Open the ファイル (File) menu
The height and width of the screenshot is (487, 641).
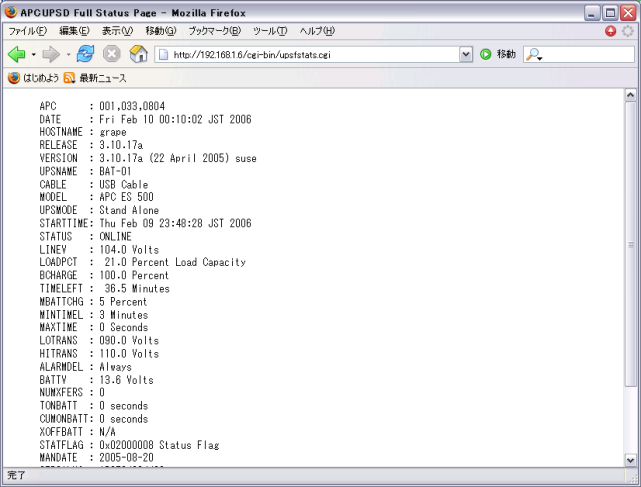28,31
